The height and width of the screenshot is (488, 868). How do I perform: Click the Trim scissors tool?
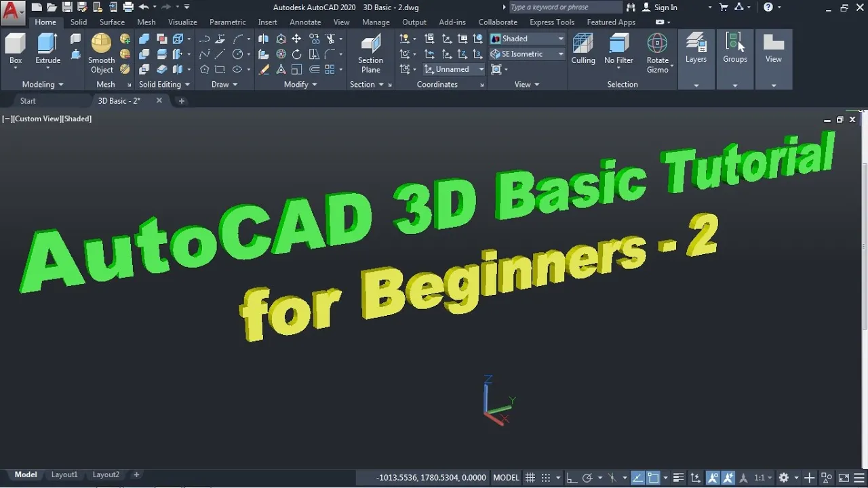[330, 39]
